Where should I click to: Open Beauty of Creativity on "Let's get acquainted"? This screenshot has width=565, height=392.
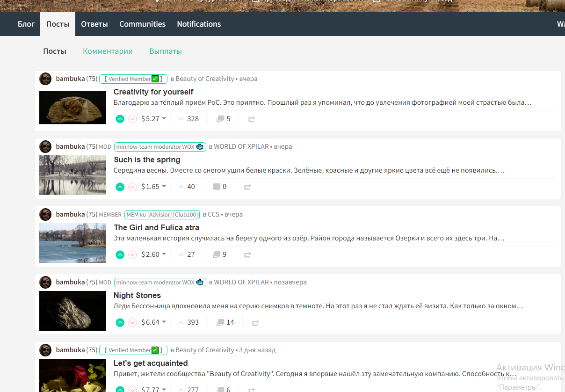pyautogui.click(x=205, y=350)
